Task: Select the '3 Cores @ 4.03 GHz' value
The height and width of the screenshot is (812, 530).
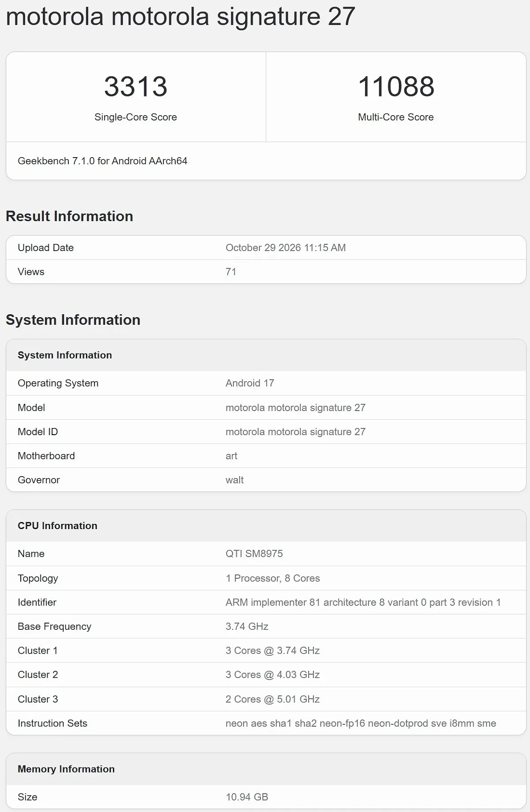Action: [x=273, y=675]
